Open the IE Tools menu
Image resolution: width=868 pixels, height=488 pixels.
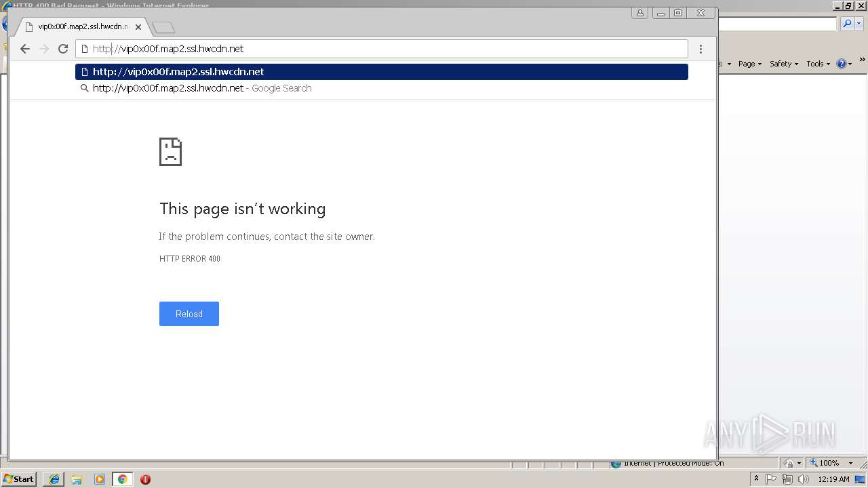pos(818,64)
